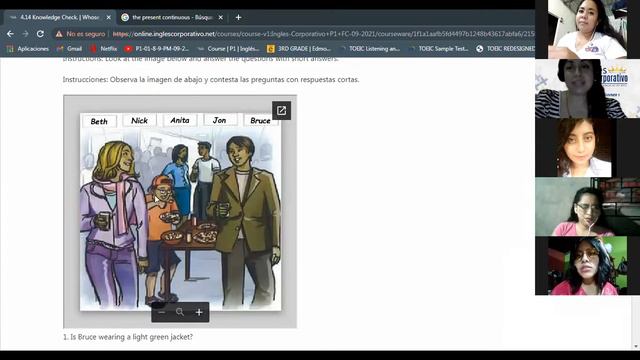The width and height of the screenshot is (640, 360).
Task: Zoom in on the party image
Action: click(x=199, y=312)
